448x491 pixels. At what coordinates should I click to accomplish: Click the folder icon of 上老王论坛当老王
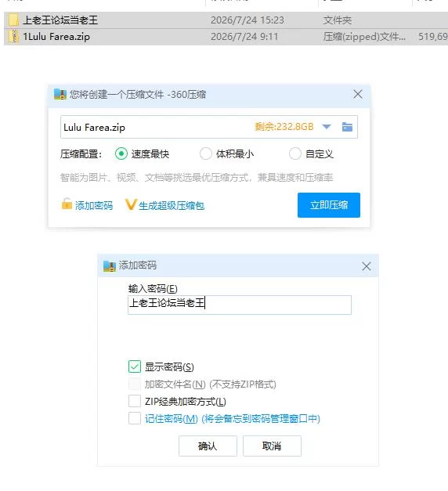13,20
